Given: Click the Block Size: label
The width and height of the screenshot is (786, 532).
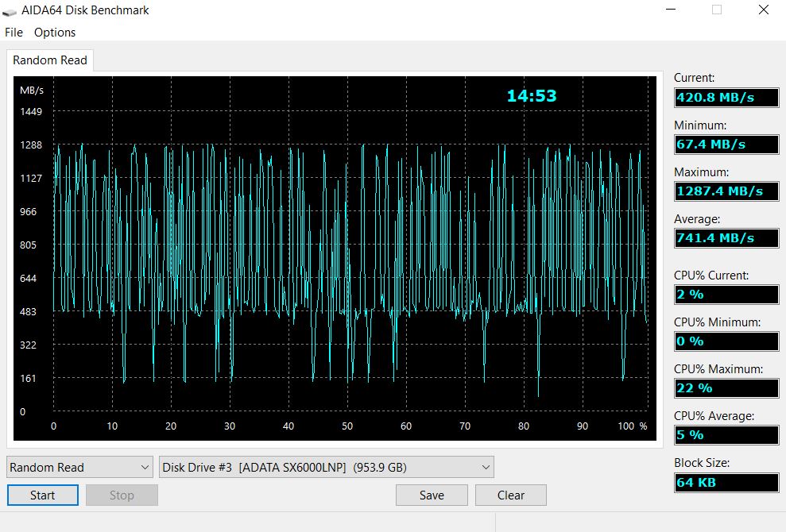Looking at the screenshot, I should coord(702,463).
